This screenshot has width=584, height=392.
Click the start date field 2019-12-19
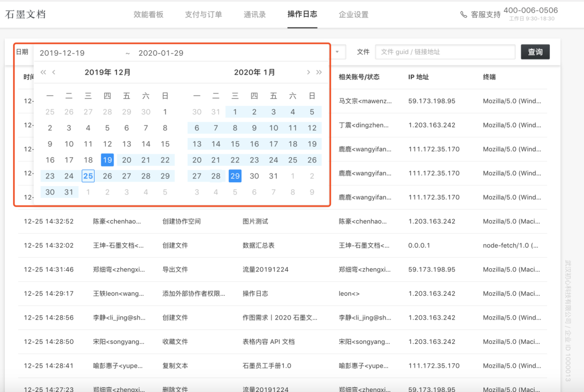pos(62,53)
